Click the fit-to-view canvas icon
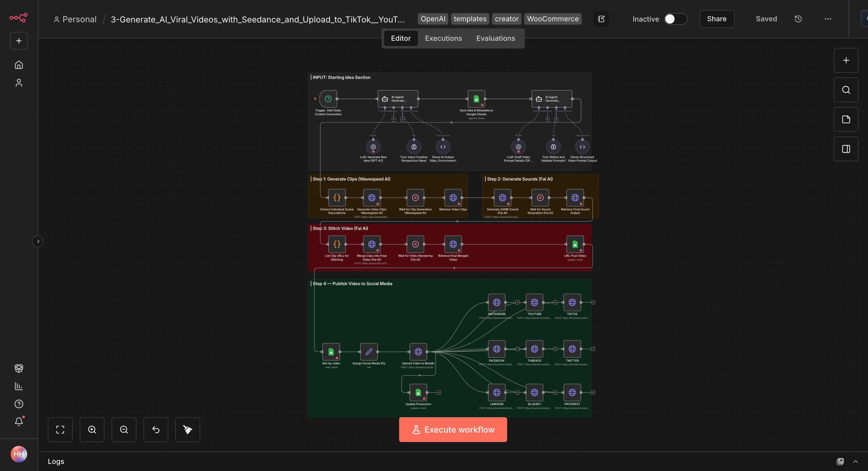Screen dimensions: 868x471 (60, 430)
